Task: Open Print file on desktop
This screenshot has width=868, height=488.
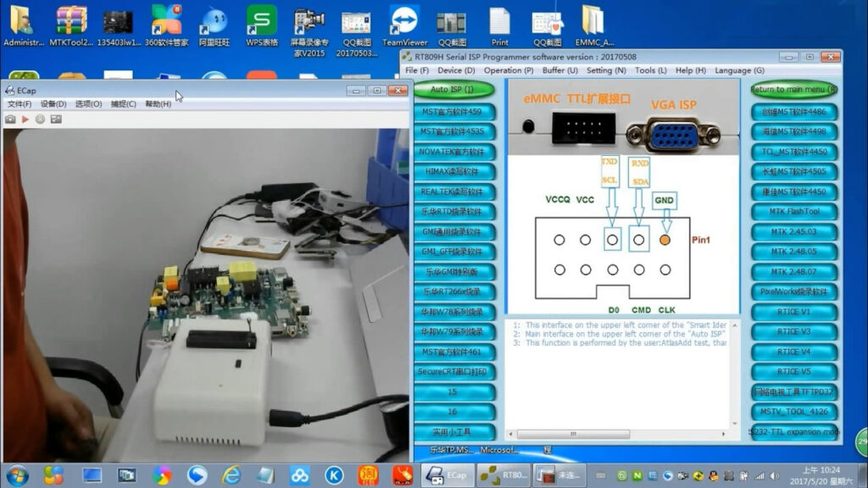Action: [499, 25]
